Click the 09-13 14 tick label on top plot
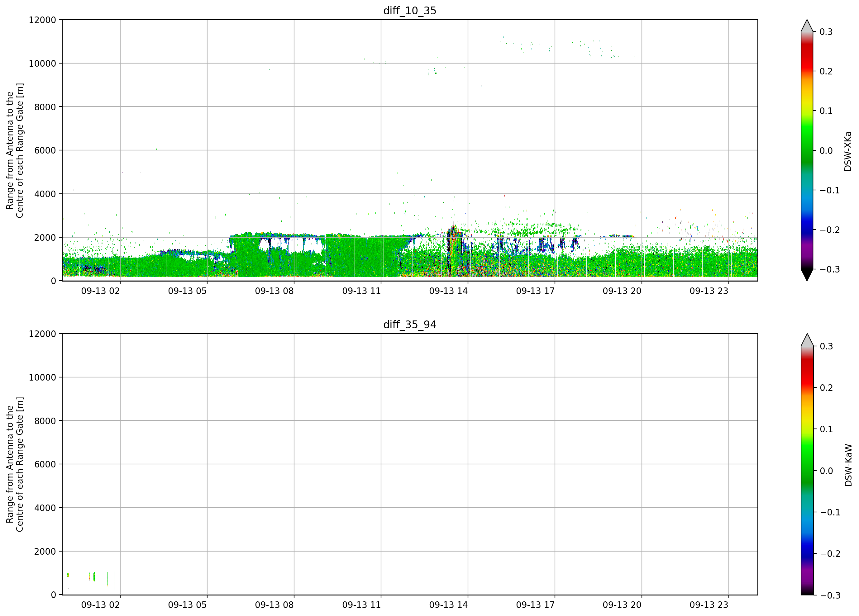This screenshot has width=859, height=616. (x=448, y=291)
